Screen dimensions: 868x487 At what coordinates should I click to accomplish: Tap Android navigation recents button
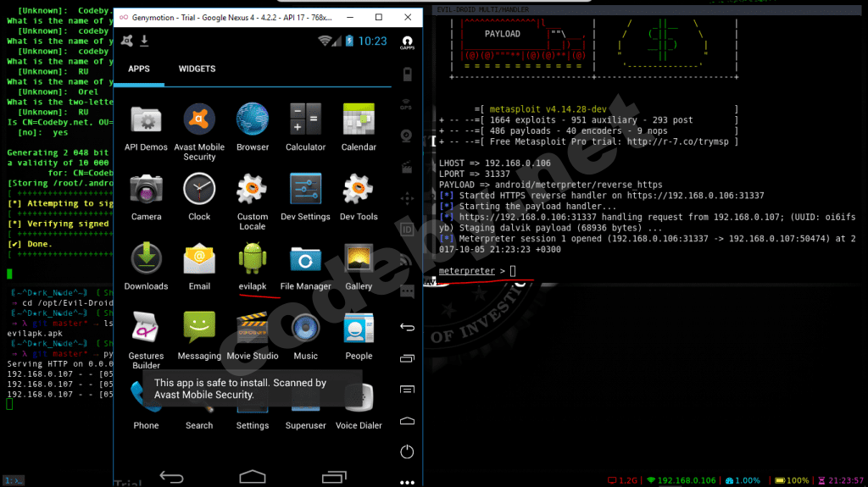(334, 477)
